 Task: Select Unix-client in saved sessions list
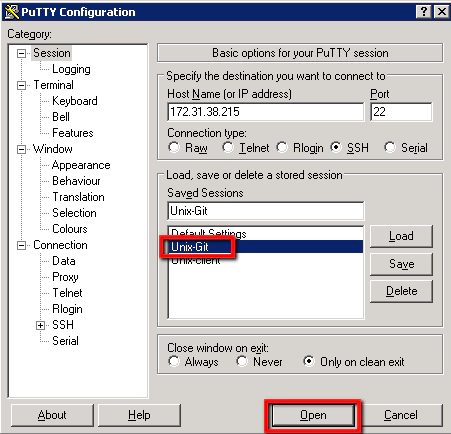(x=266, y=260)
